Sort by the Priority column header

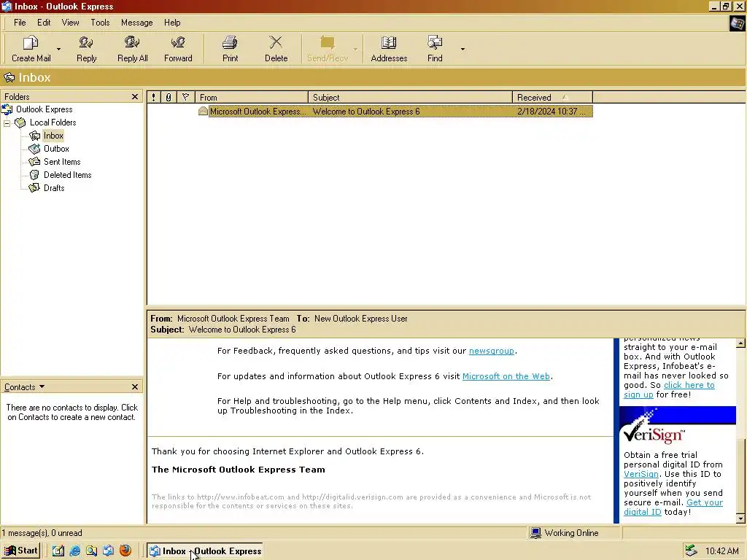click(153, 97)
